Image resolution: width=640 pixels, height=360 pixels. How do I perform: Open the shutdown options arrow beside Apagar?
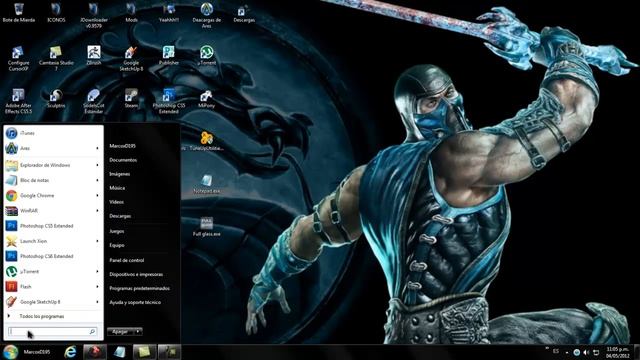click(x=138, y=331)
